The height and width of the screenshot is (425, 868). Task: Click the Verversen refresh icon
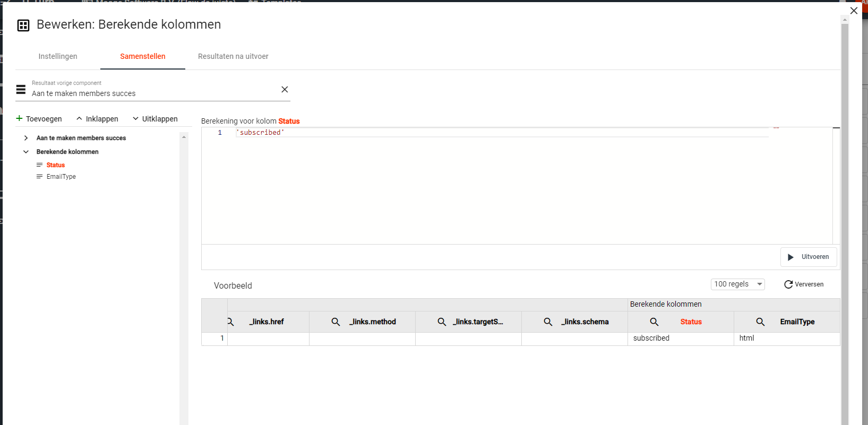click(x=788, y=284)
